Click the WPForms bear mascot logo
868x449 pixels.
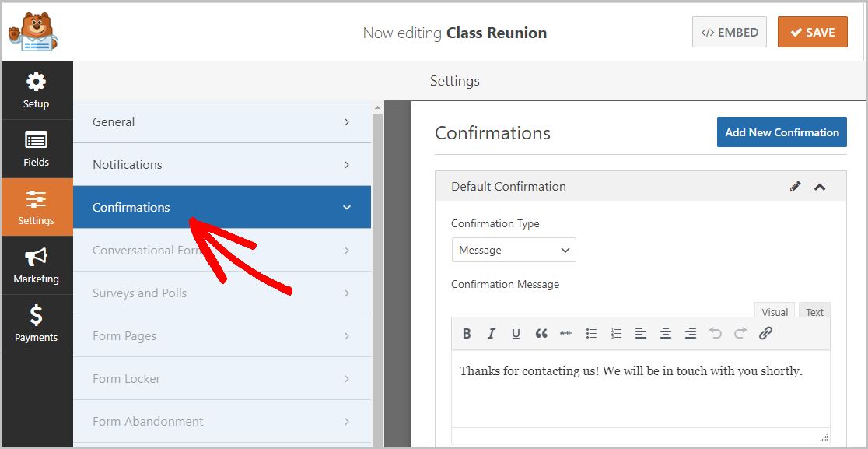[33, 32]
